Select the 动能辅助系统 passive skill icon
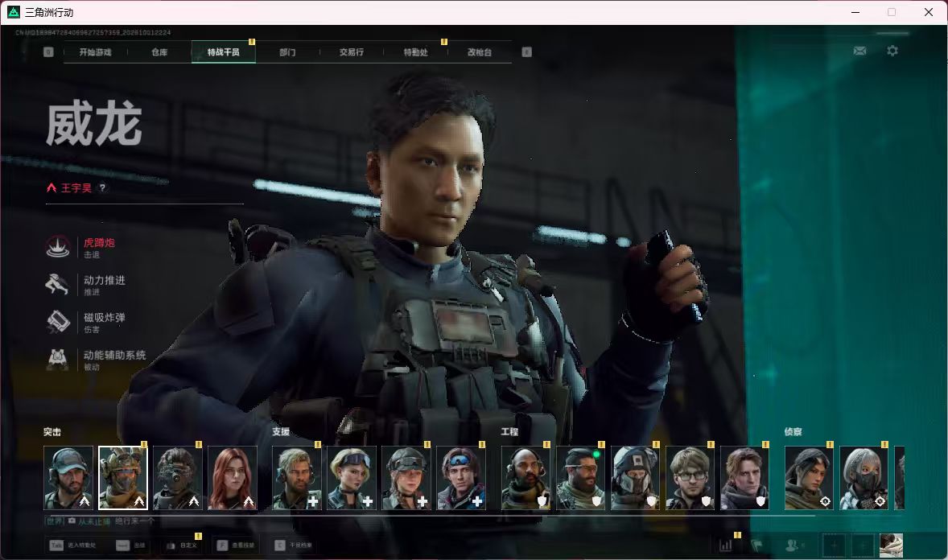The height and width of the screenshot is (560, 948). click(58, 359)
